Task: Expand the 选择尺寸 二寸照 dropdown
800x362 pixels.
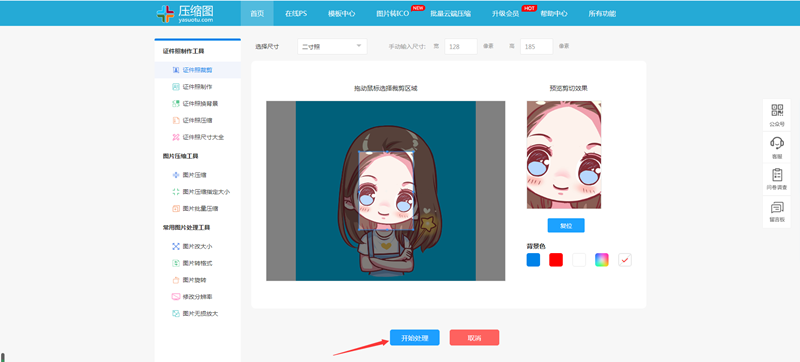Action: point(332,46)
